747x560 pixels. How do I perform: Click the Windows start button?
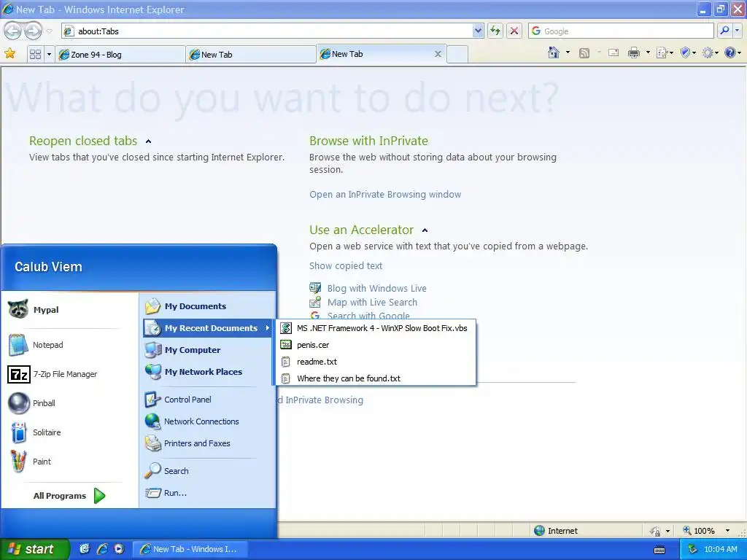pyautogui.click(x=34, y=549)
